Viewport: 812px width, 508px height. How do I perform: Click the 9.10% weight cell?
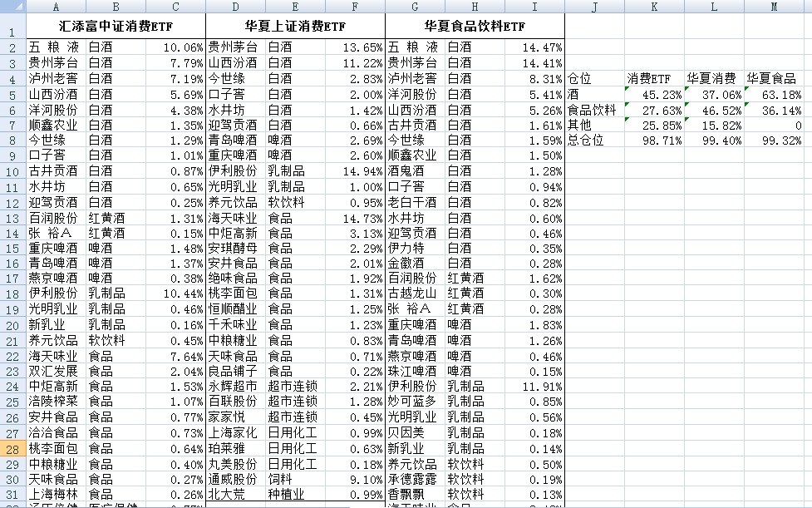tap(355, 480)
